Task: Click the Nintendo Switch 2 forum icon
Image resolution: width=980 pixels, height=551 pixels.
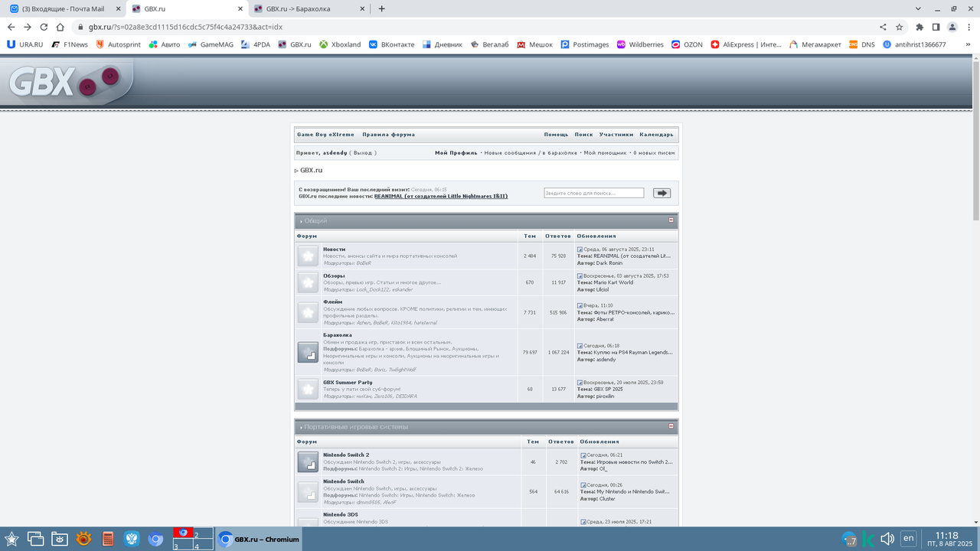Action: tap(308, 461)
